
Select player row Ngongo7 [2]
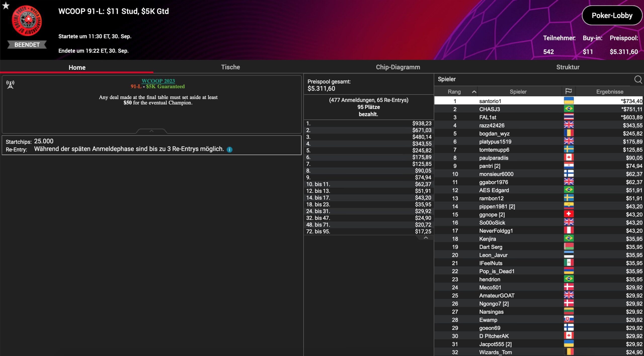tap(538, 303)
